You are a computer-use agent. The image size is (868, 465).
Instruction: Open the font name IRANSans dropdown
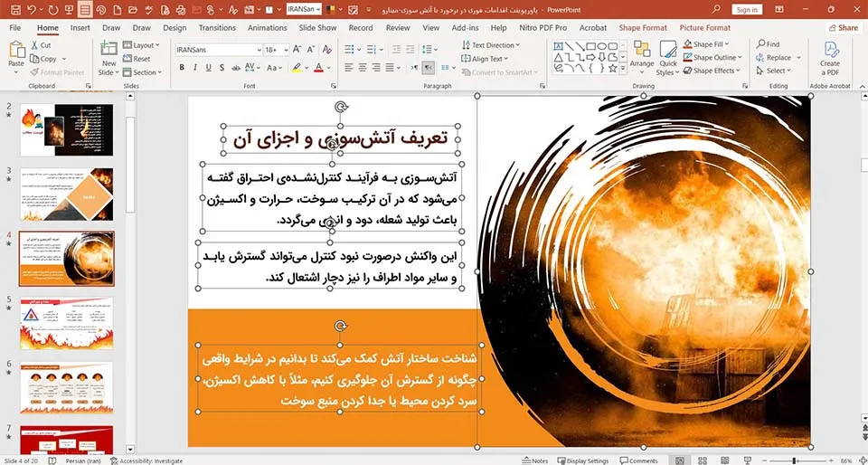[259, 50]
